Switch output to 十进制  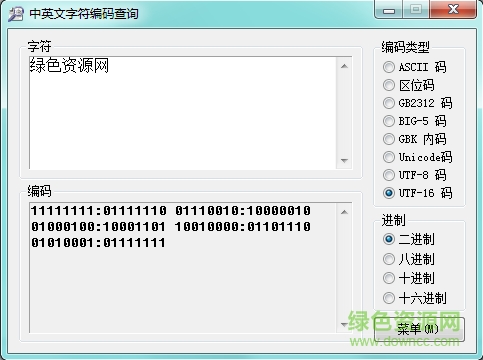[x=408, y=278]
